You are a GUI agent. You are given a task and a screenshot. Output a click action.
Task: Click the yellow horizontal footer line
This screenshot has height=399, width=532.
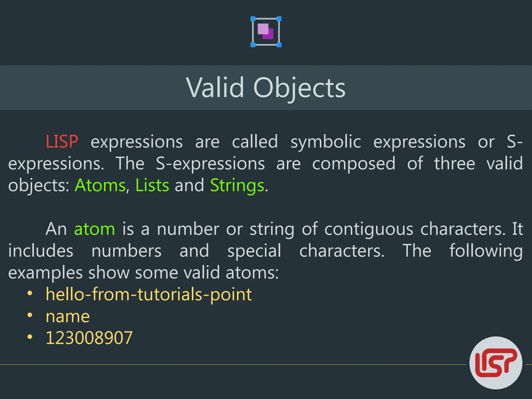click(233, 364)
